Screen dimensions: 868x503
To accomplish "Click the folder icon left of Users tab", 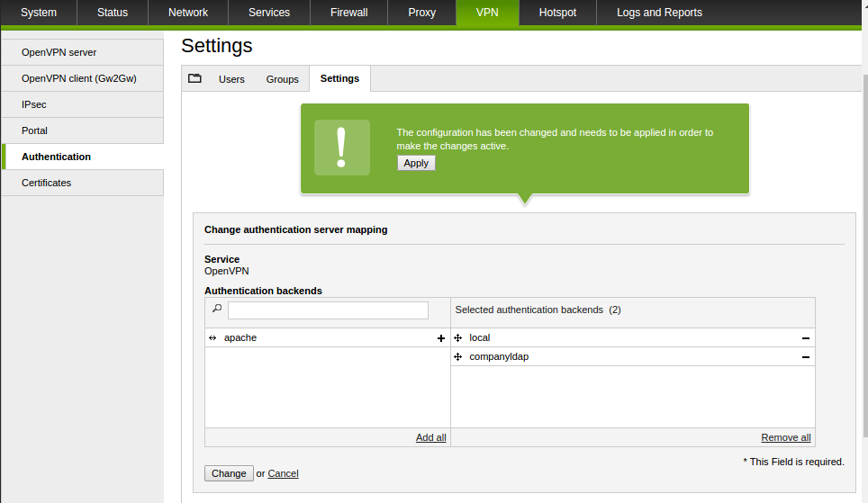I will click(194, 78).
